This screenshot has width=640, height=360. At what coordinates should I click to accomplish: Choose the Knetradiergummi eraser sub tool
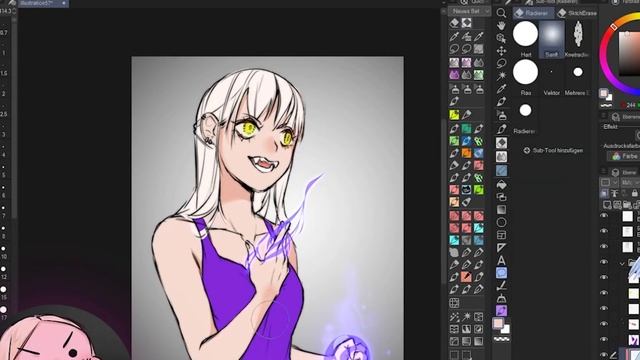click(577, 38)
